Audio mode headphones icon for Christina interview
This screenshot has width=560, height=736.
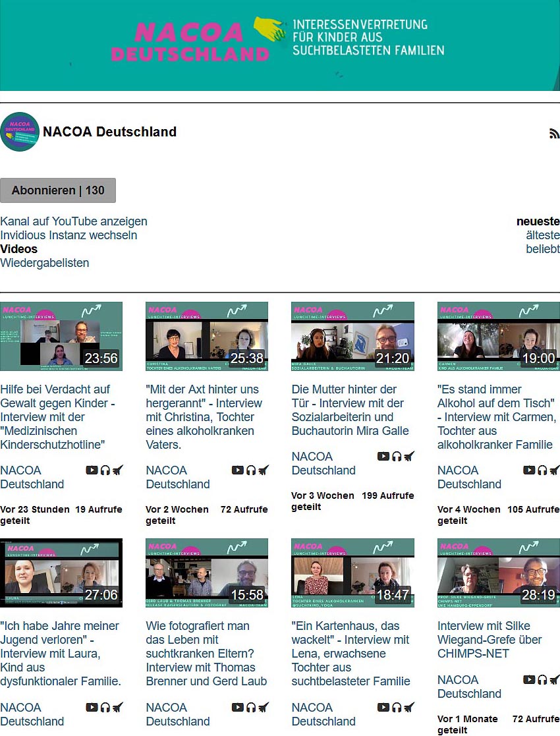(251, 470)
